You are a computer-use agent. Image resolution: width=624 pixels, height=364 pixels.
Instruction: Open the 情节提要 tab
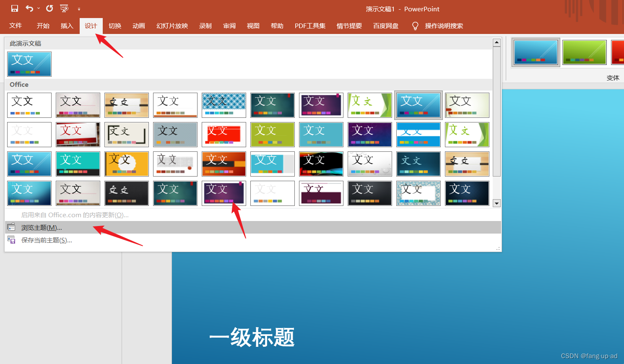click(349, 26)
